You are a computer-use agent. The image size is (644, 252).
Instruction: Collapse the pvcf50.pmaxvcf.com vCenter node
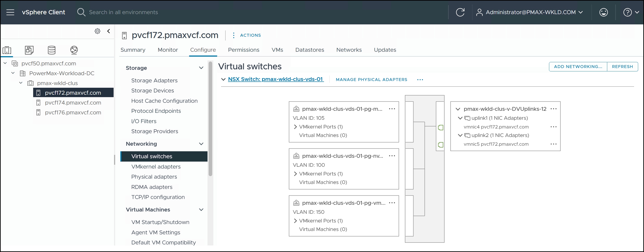5,63
